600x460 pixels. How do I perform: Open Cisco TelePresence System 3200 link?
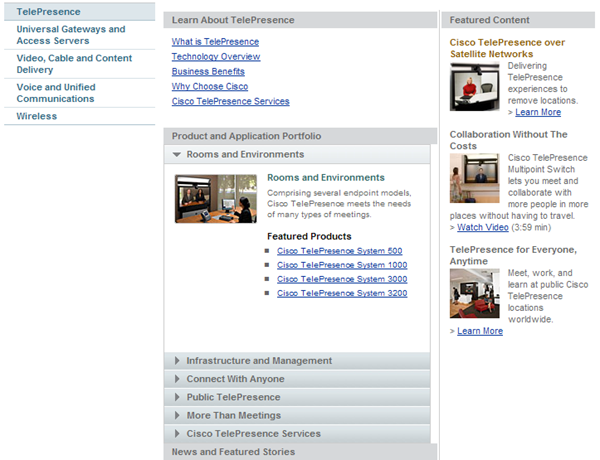click(x=342, y=293)
